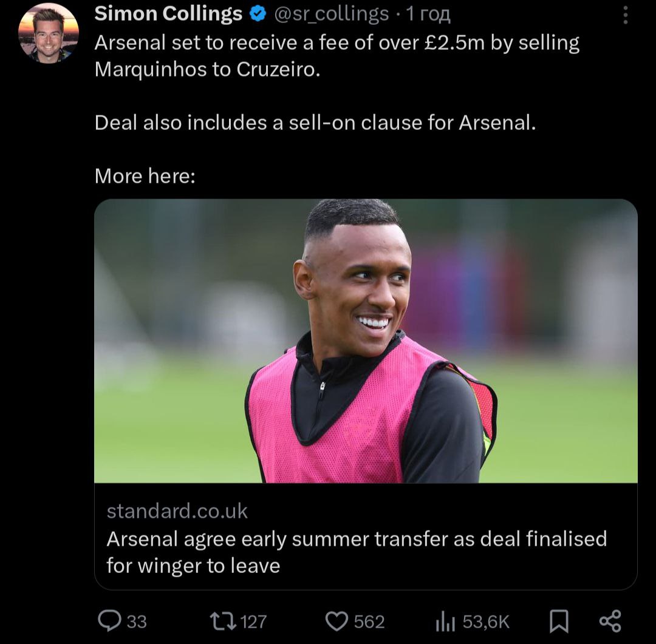Image resolution: width=656 pixels, height=644 pixels.
Task: Click the share icon
Action: 610,621
